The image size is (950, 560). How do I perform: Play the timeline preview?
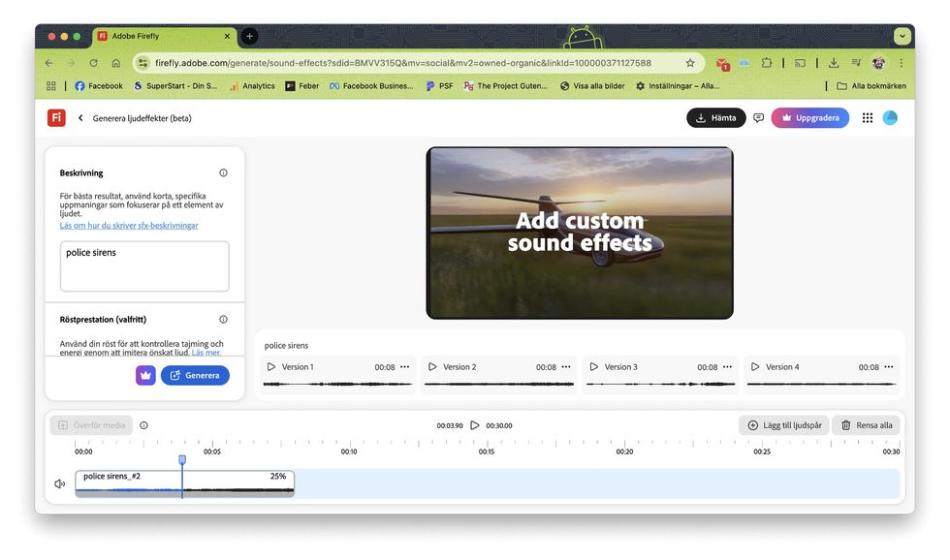474,424
